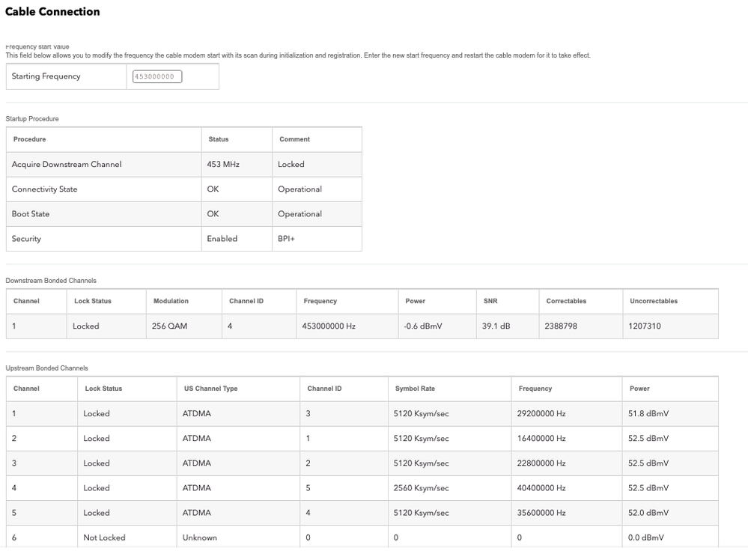Click the 256 QAM modulation cell

point(169,326)
